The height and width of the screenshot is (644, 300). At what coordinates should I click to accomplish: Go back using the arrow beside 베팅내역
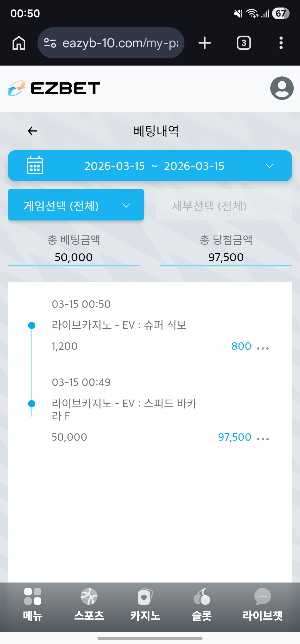(32, 131)
